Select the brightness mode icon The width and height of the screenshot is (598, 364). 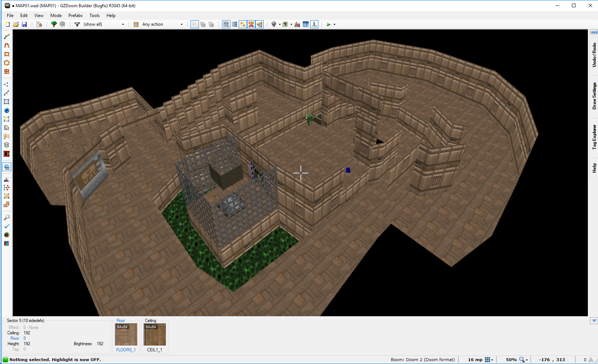pyautogui.click(x=7, y=128)
